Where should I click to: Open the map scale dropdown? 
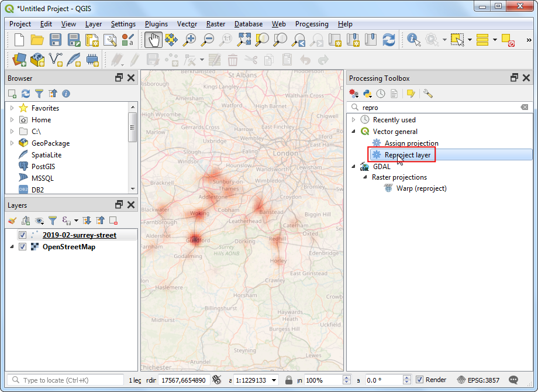click(x=274, y=380)
